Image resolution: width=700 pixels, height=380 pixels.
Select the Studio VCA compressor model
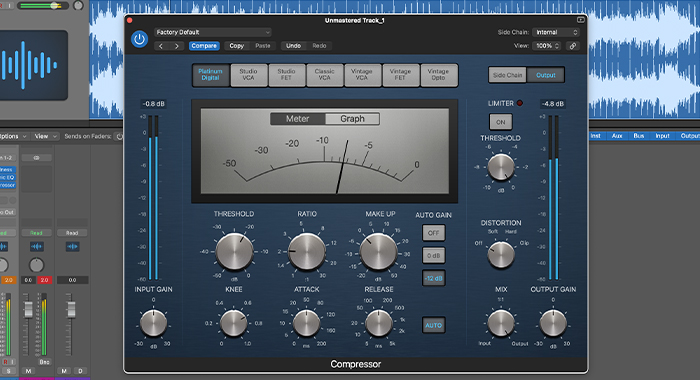[x=249, y=75]
